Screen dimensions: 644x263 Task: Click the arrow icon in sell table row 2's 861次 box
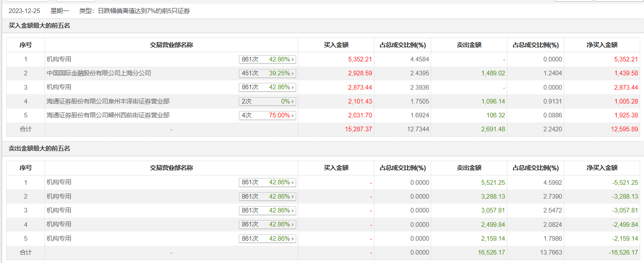pos(293,197)
